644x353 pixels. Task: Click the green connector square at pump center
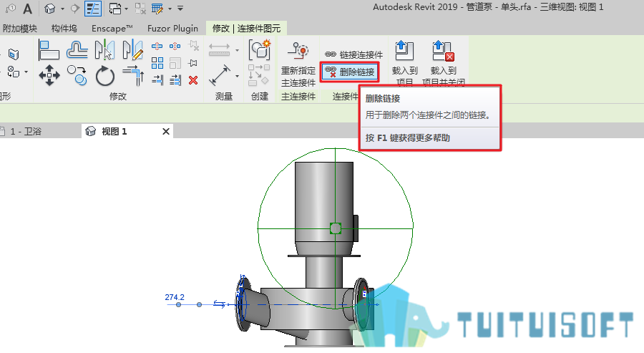pyautogui.click(x=335, y=228)
